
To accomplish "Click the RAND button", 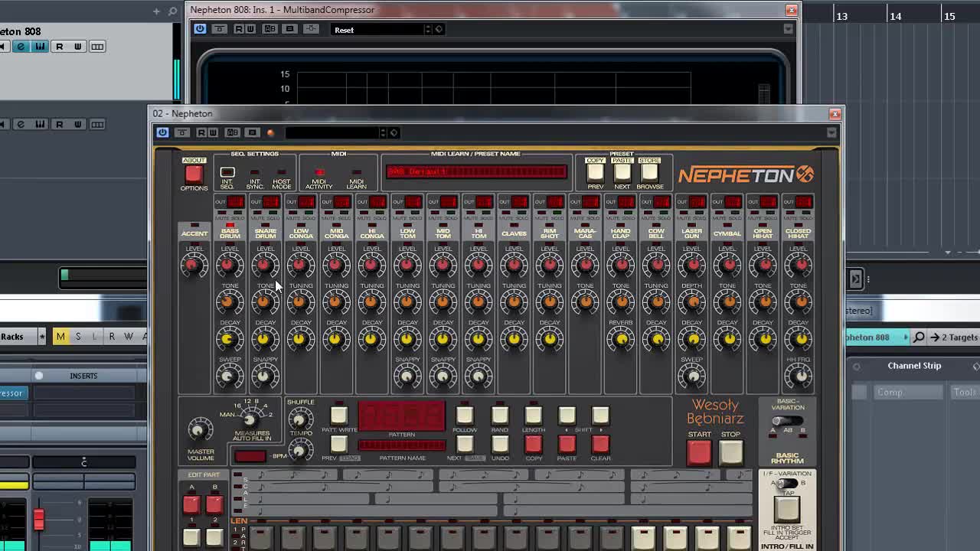I will pyautogui.click(x=500, y=416).
